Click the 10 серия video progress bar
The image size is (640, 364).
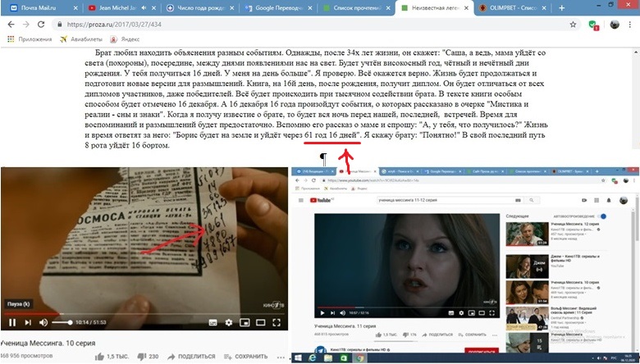pyautogui.click(x=144, y=314)
